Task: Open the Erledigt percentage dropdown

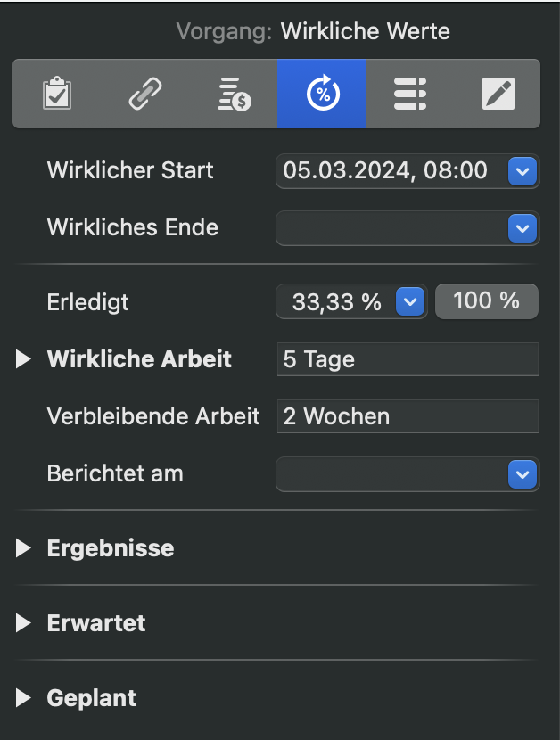Action: click(409, 301)
